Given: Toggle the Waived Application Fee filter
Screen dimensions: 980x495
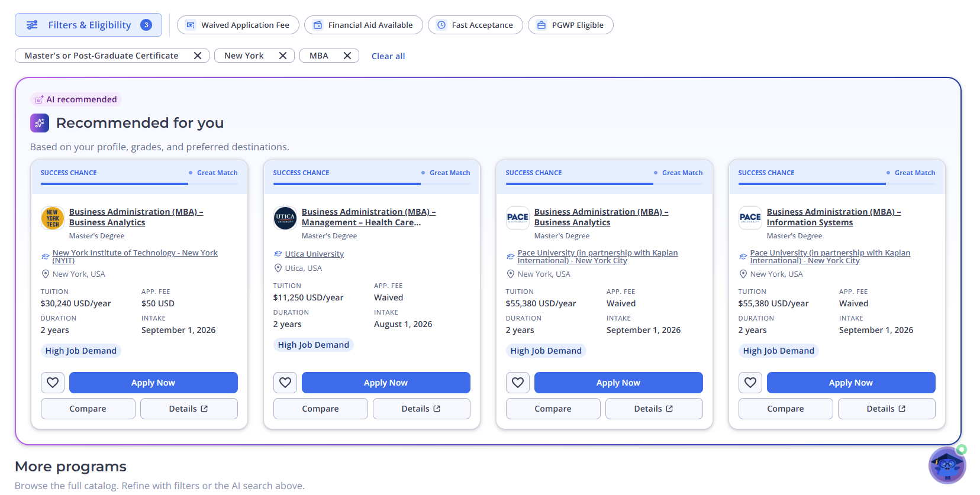Looking at the screenshot, I should [238, 25].
